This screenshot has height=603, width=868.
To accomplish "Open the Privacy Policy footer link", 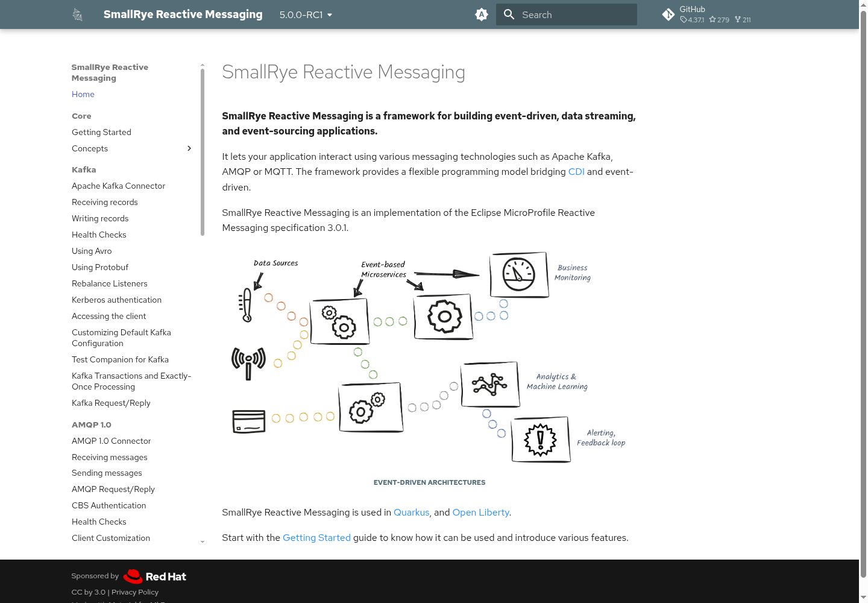I will pos(135,592).
